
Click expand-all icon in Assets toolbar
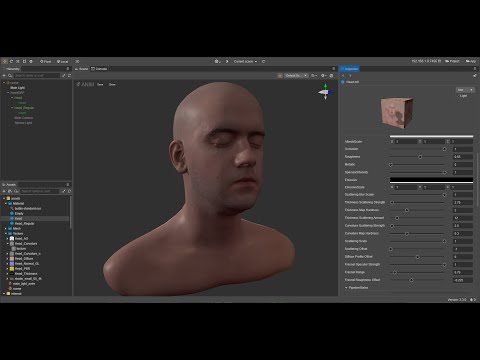click(x=64, y=191)
